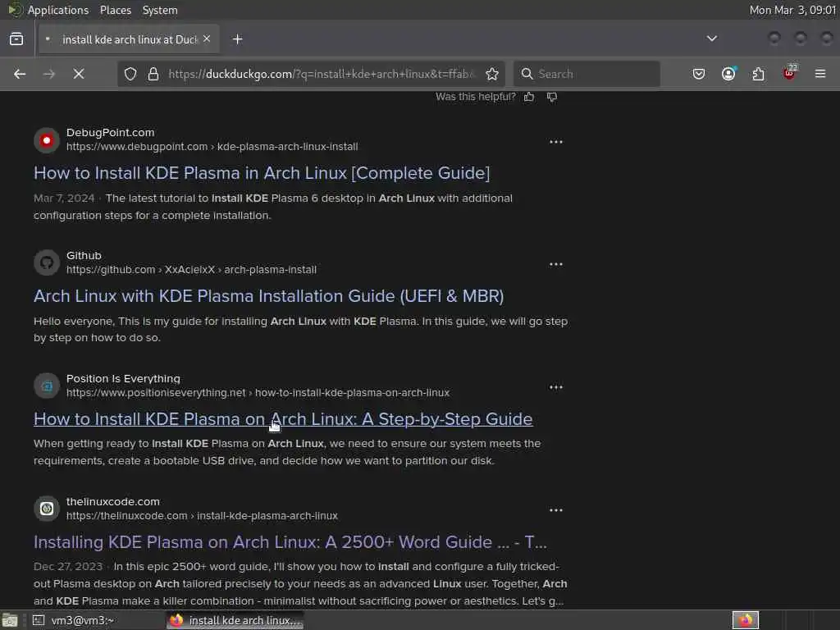The height and width of the screenshot is (630, 840).
Task: Click the Mar 7, 2024 date text
Action: (64, 199)
